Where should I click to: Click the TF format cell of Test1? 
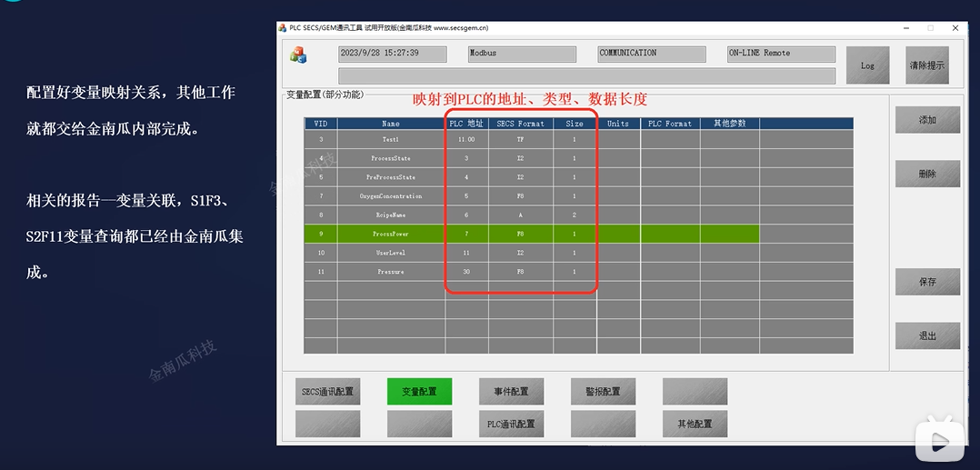[521, 139]
